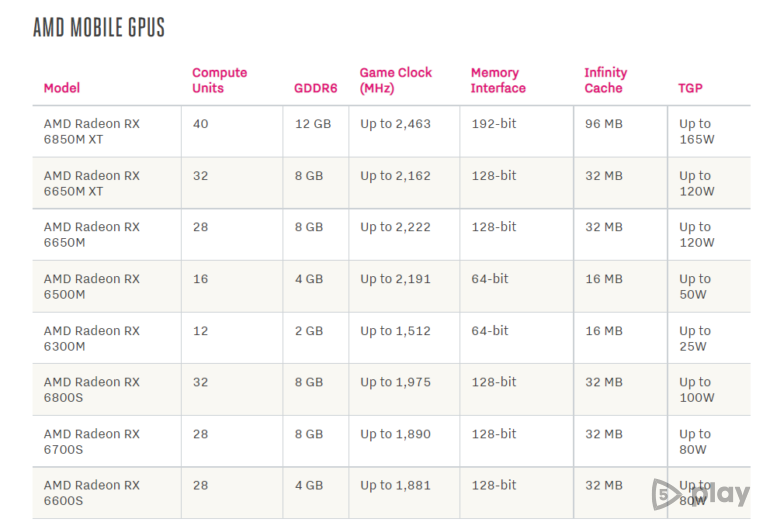Click the Game Clock (MHz) header

point(396,80)
